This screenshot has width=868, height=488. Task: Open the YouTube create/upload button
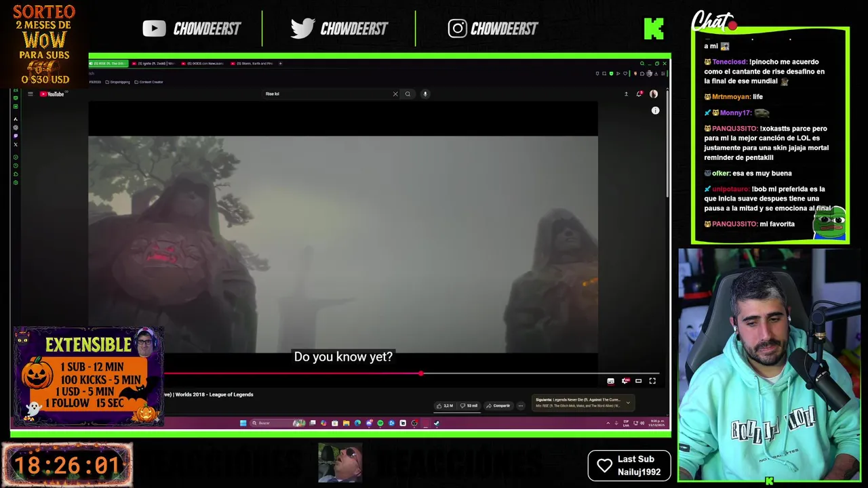click(x=626, y=94)
